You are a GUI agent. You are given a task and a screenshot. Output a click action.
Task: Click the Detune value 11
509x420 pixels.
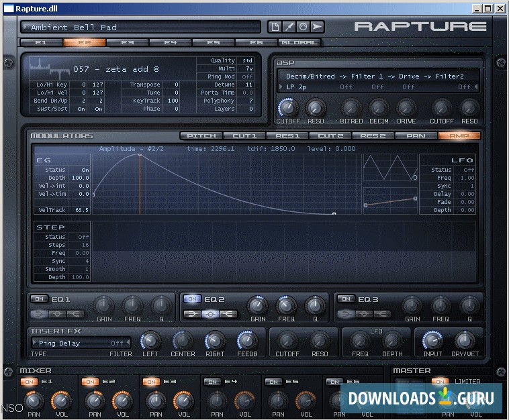(248, 85)
